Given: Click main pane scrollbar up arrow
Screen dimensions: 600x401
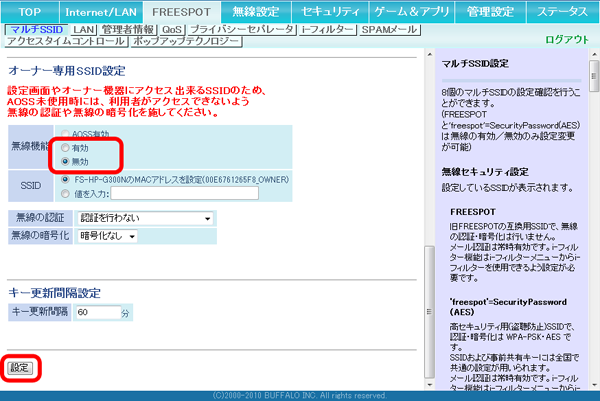Looking at the screenshot, I should pos(429,55).
